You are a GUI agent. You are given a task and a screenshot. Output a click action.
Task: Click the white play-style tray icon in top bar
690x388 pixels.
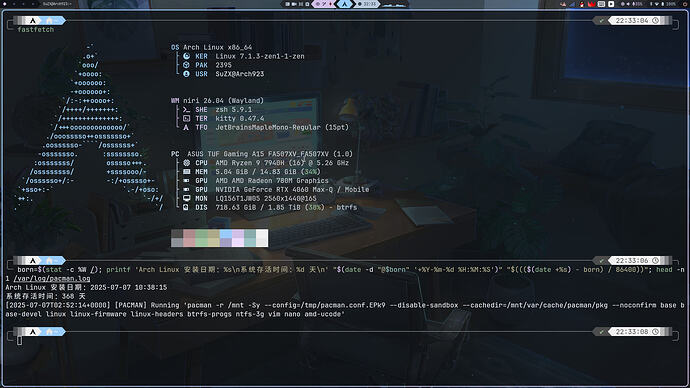click(x=611, y=4)
